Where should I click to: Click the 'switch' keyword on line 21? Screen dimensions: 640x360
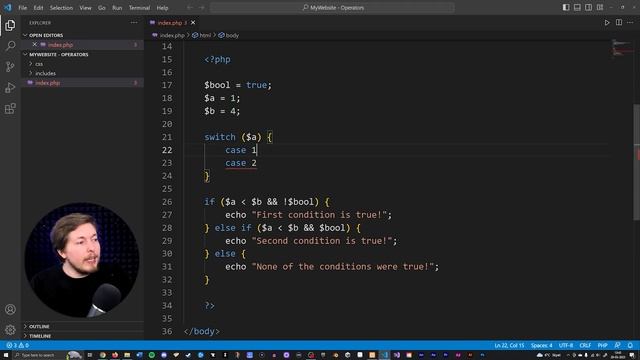point(220,137)
